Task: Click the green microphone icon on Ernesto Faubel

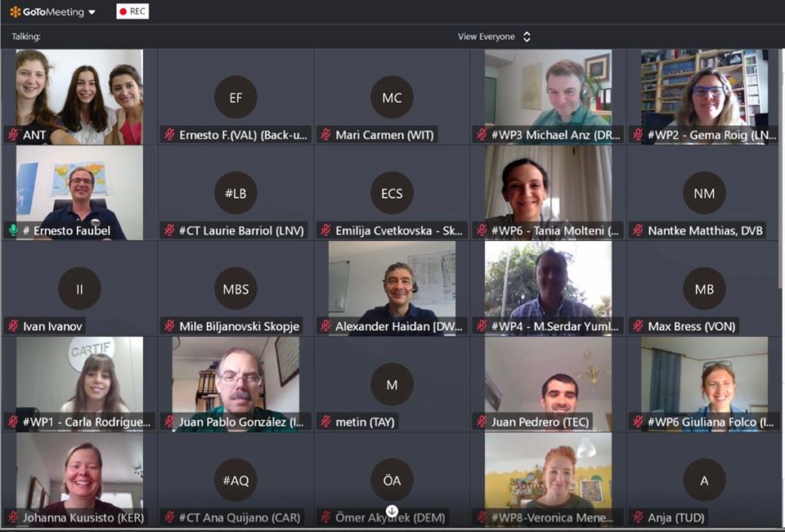Action: point(14,230)
